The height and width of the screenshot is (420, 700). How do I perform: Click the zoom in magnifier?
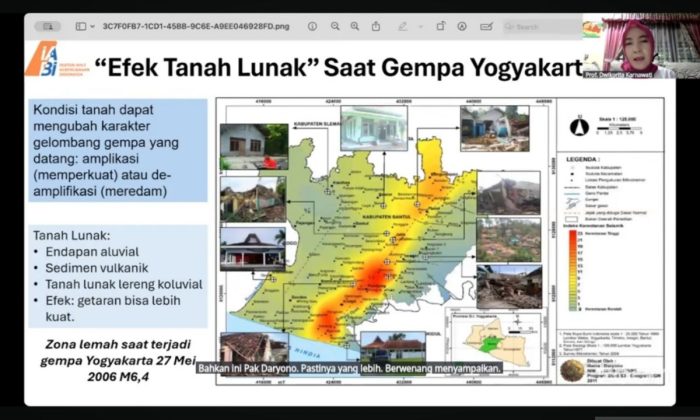[x=355, y=26]
